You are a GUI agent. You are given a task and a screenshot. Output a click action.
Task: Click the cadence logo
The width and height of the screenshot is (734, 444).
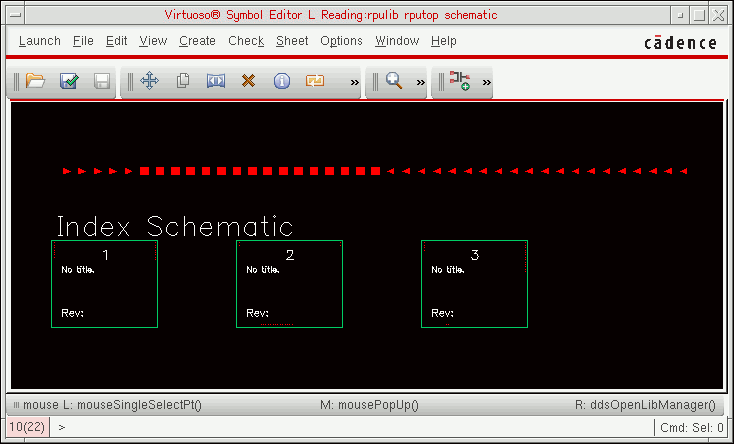tap(680, 43)
